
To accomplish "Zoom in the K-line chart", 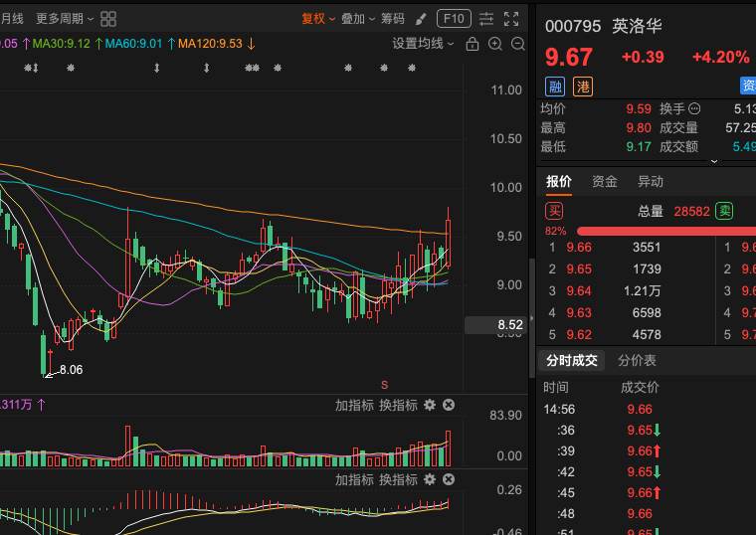I will click(495, 44).
